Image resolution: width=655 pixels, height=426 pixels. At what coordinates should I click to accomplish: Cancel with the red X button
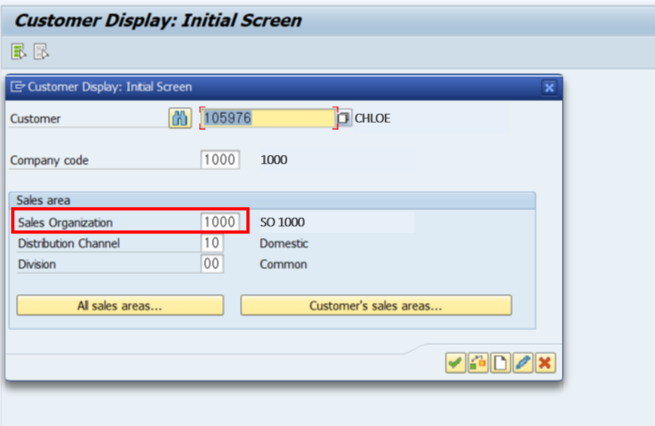546,363
